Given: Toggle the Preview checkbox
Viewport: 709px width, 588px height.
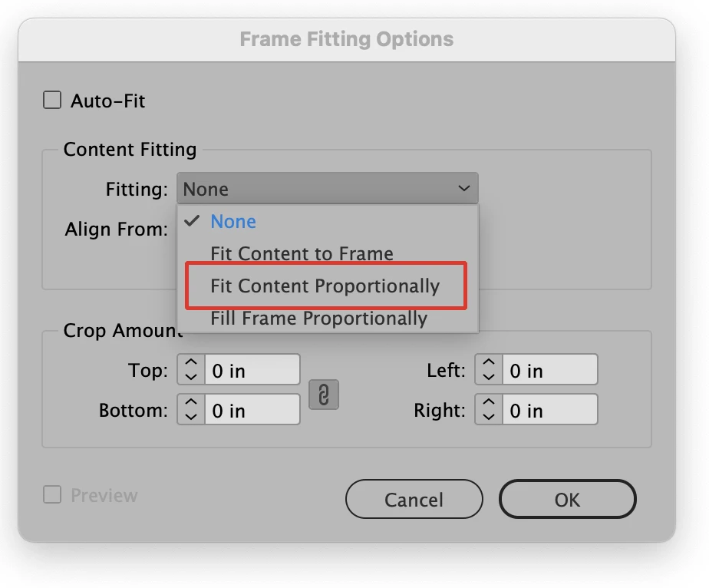Looking at the screenshot, I should [x=52, y=495].
